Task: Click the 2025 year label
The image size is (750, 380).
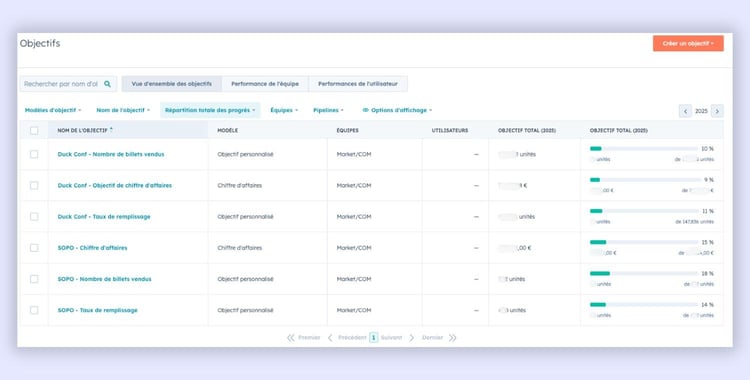Action: pyautogui.click(x=701, y=111)
